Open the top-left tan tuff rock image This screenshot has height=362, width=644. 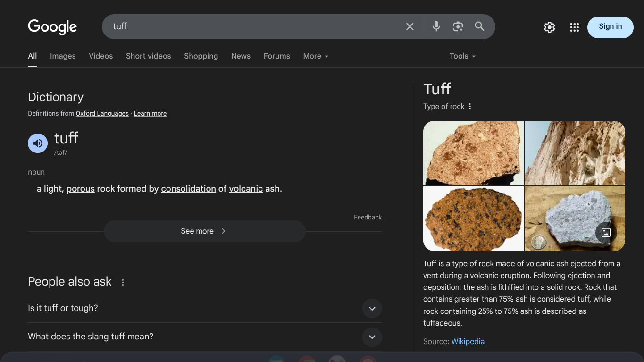click(473, 153)
